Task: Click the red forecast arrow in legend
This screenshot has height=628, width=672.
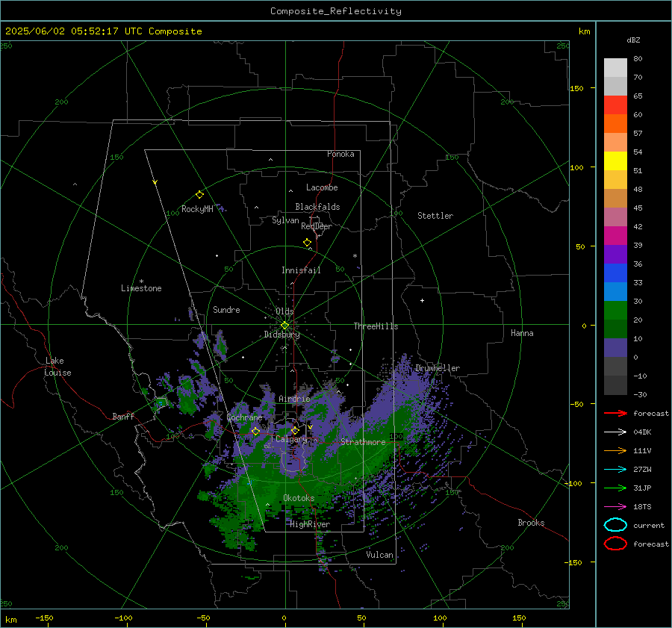Action: 615,413
